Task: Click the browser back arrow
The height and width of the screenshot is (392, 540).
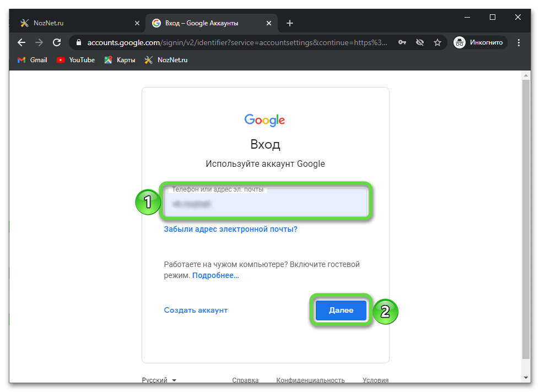Action: (21, 42)
